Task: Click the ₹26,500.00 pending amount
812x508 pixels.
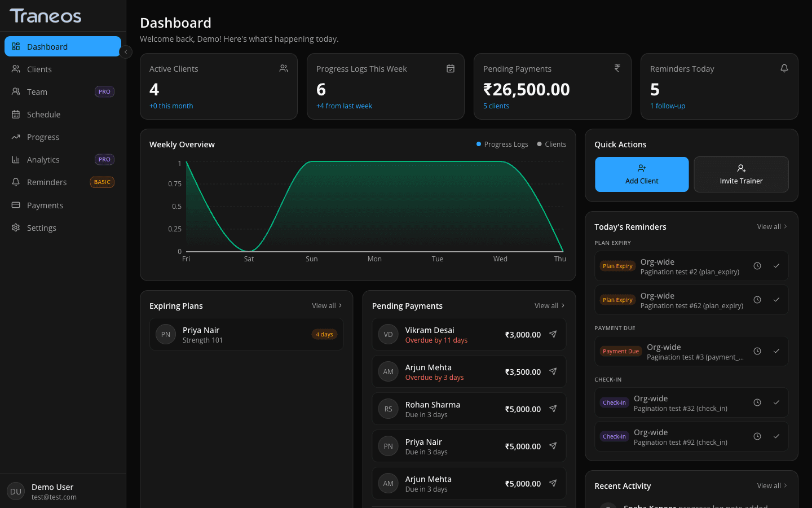Action: (527, 89)
